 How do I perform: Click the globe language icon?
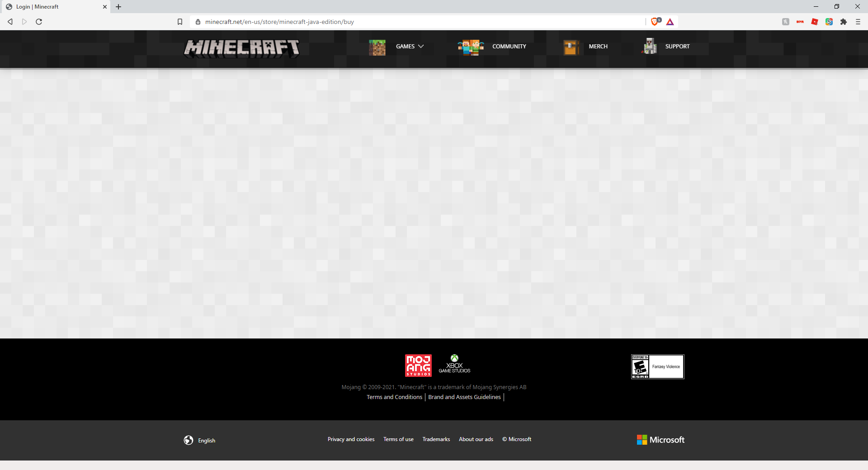click(x=189, y=440)
